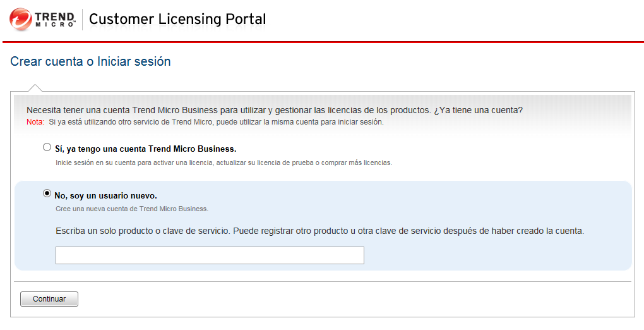Click the 'Cree una nueva cuenta' description text
The image size is (644, 330).
point(132,209)
